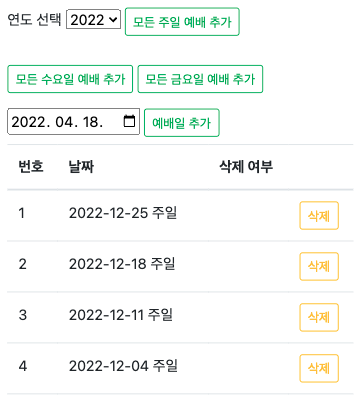Click the 날짜 column header
This screenshot has width=363, height=398.
point(81,166)
